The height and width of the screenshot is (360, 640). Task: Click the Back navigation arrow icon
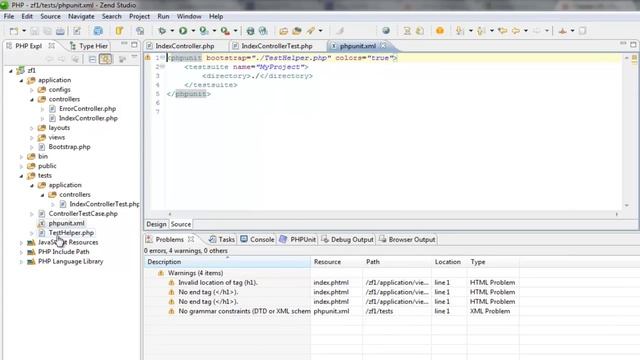pyautogui.click(x=516, y=31)
